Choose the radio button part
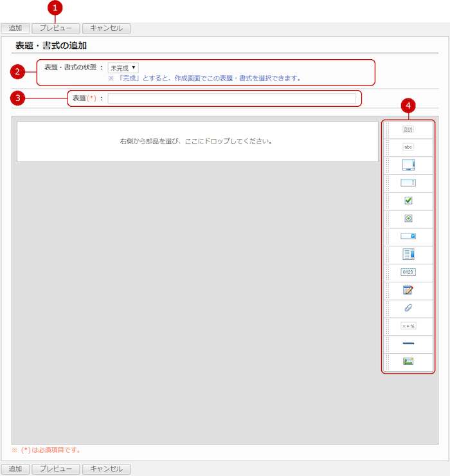 408,219
